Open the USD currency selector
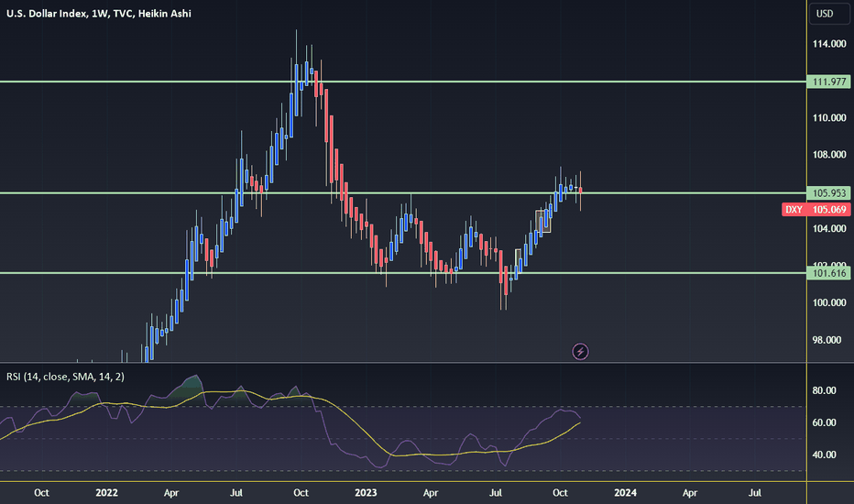Viewport: 854px width, 504px height. pyautogui.click(x=829, y=14)
